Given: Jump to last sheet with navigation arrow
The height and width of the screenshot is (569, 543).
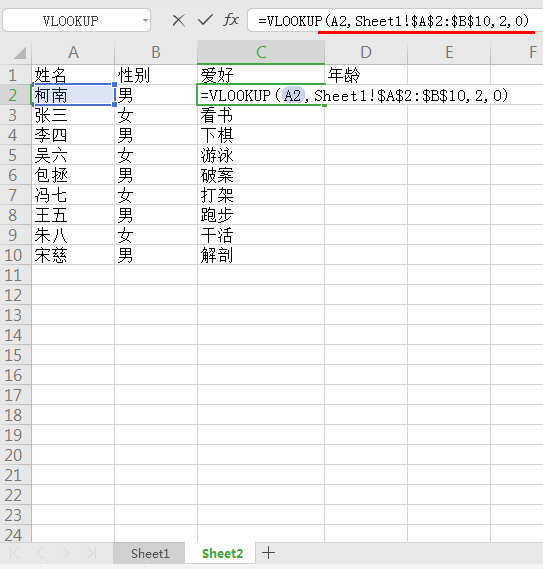Looking at the screenshot, I should pyautogui.click(x=91, y=553).
